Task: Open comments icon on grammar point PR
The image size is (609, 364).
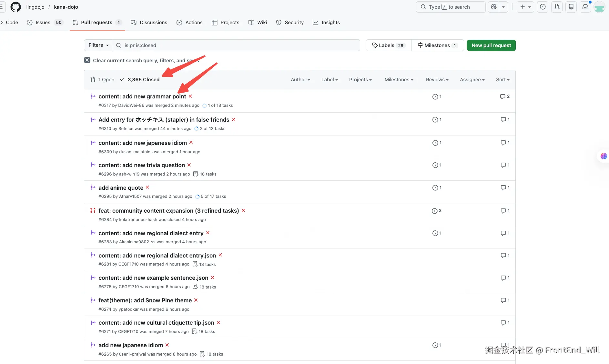Action: [x=505, y=96]
